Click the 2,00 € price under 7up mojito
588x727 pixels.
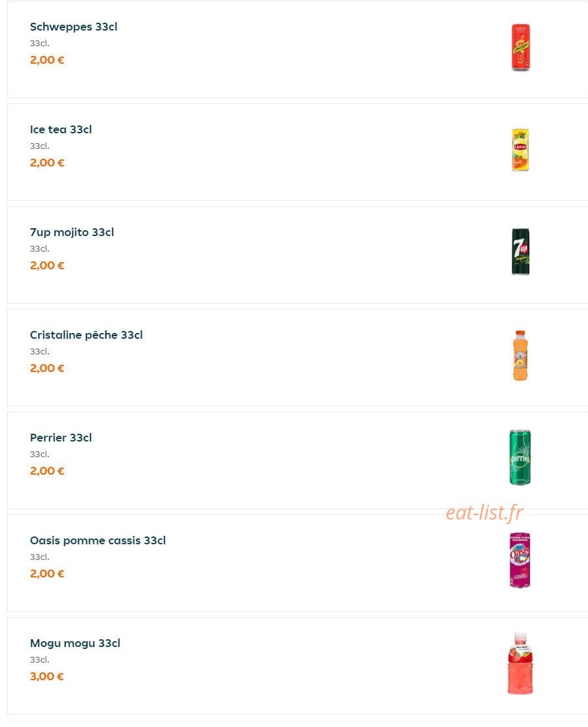(47, 266)
